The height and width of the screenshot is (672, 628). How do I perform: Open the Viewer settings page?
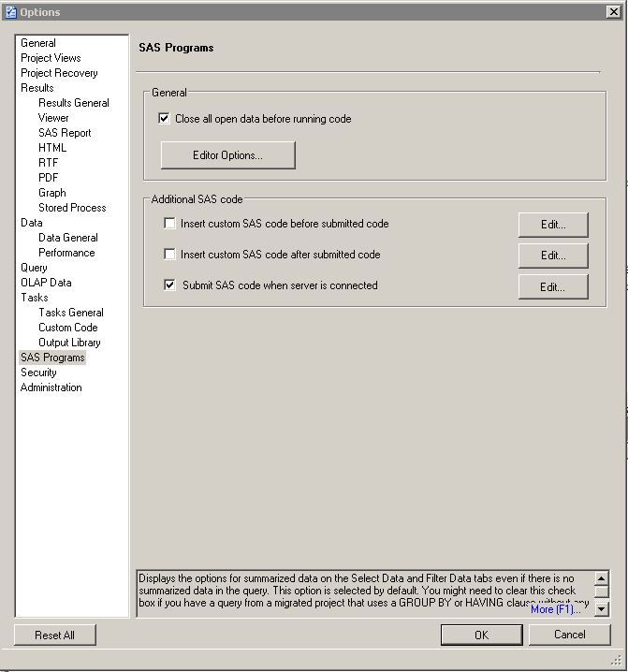[53, 118]
